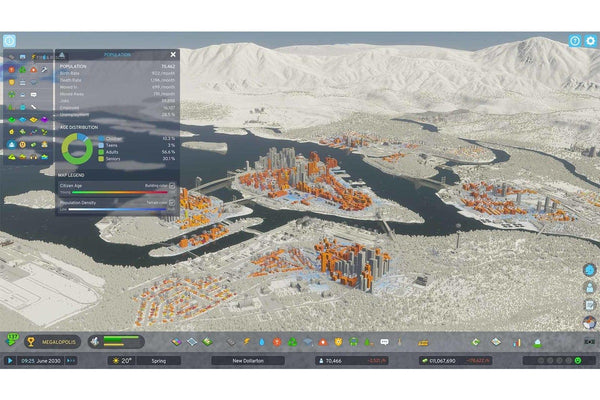Select the green residential zone info view
Viewport: 600px width, 400px height.
click(x=11, y=119)
